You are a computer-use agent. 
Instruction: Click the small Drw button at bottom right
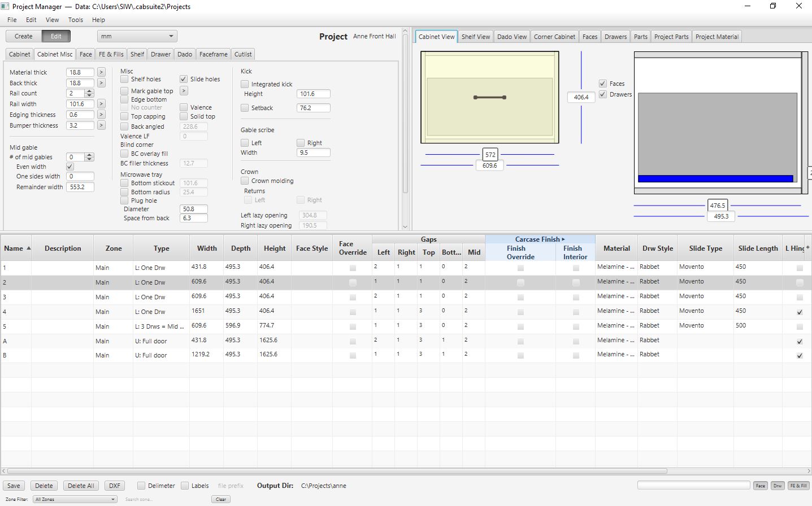pos(778,486)
